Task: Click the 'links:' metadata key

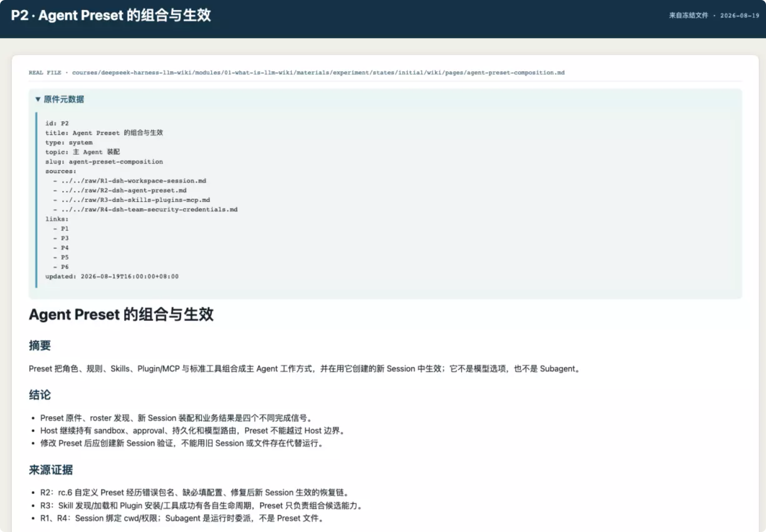Action: point(57,219)
